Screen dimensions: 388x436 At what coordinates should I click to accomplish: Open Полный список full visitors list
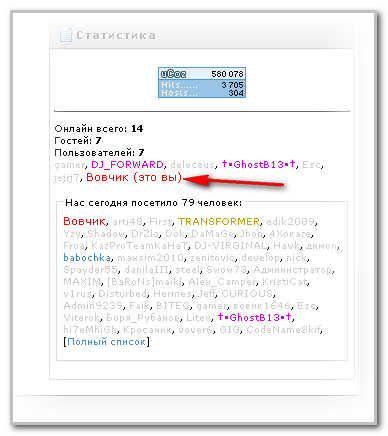click(x=106, y=342)
